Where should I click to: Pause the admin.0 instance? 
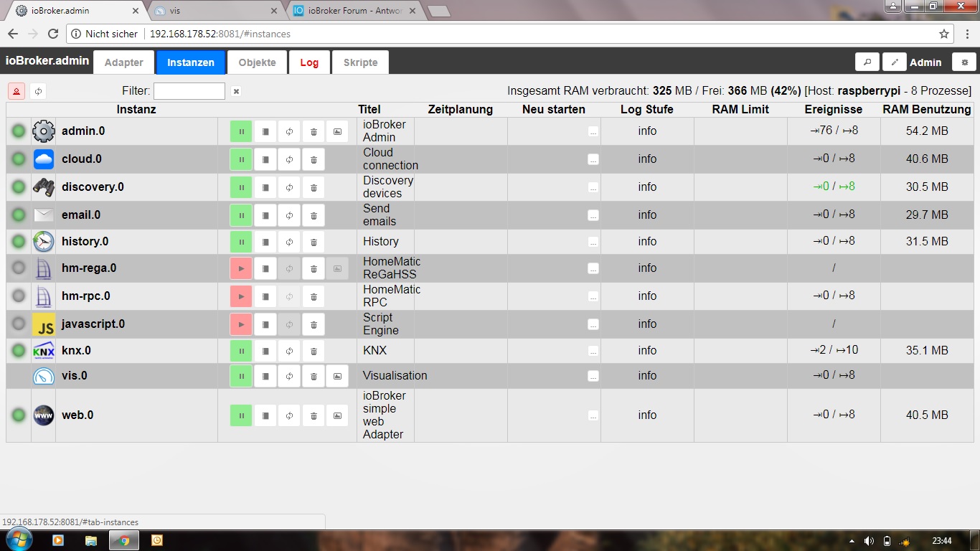[241, 131]
